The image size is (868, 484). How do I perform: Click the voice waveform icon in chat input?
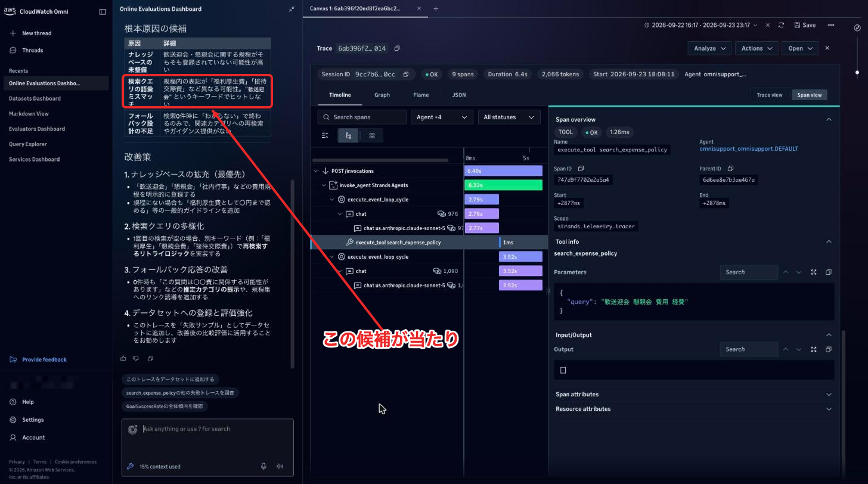[x=280, y=466]
